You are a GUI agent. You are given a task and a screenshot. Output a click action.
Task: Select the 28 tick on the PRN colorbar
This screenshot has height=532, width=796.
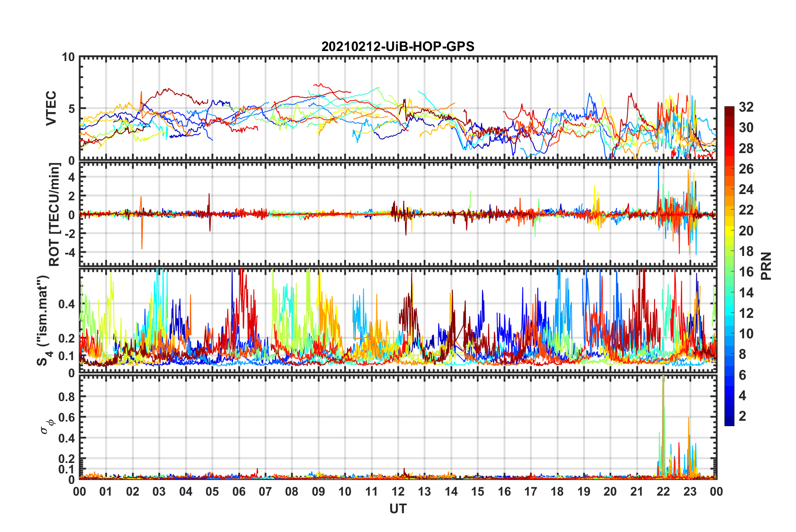746,148
